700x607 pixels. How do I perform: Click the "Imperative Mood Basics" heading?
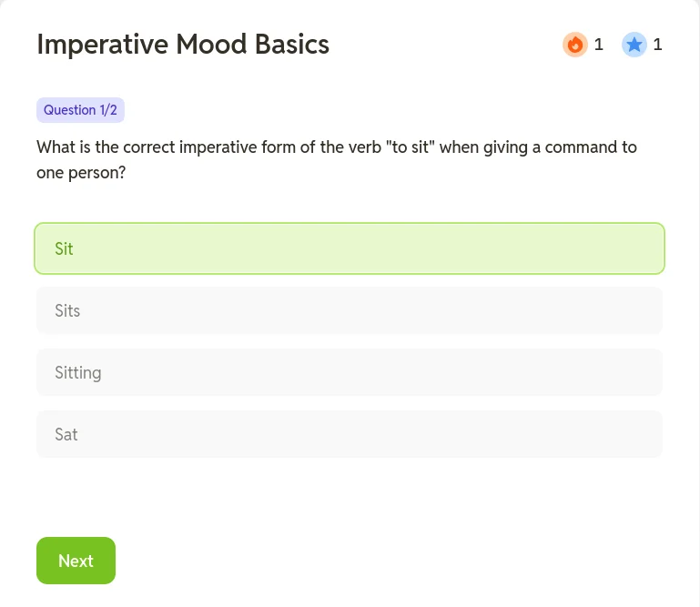pyautogui.click(x=183, y=45)
